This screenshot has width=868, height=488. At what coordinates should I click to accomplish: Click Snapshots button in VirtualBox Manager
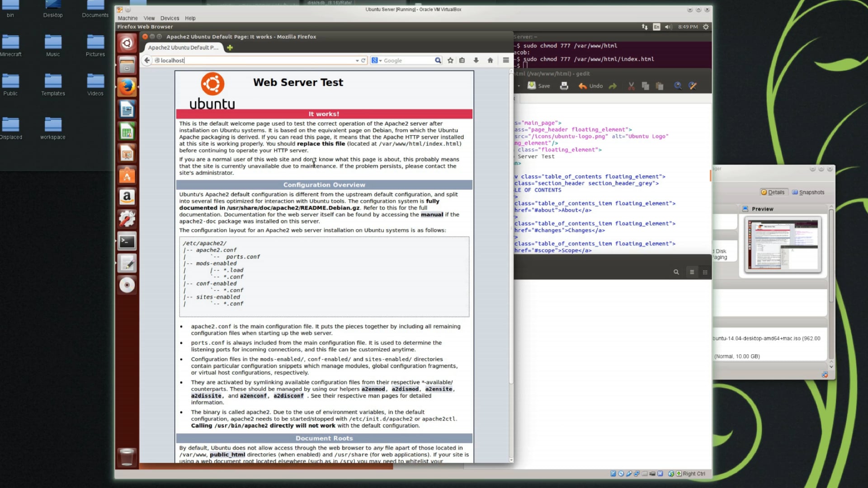pos(808,192)
